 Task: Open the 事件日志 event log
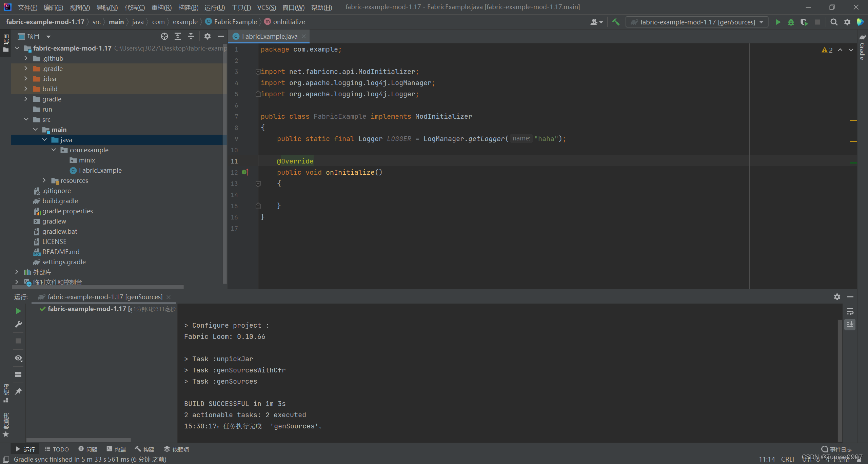click(836, 449)
